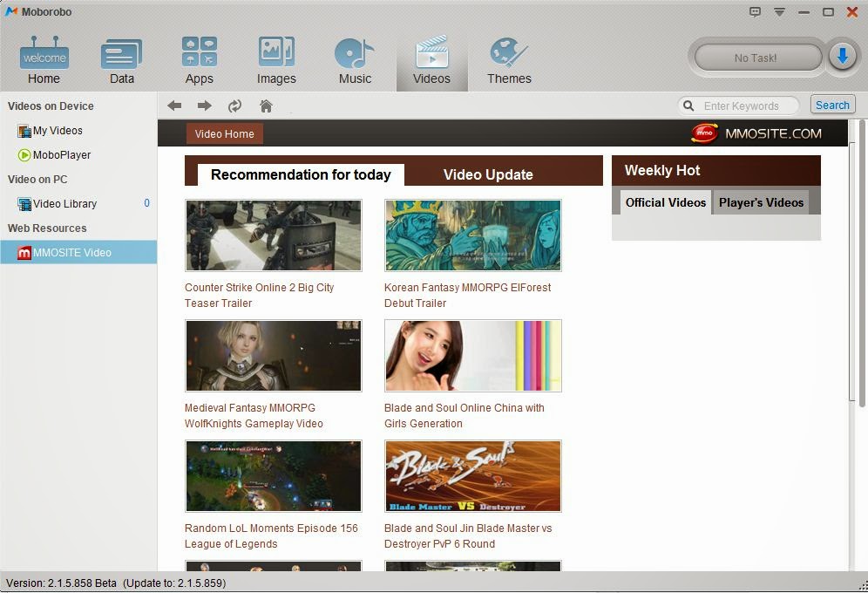Viewport: 868px width, 593px height.
Task: Click the magnifier icon in search box
Action: [x=688, y=106]
